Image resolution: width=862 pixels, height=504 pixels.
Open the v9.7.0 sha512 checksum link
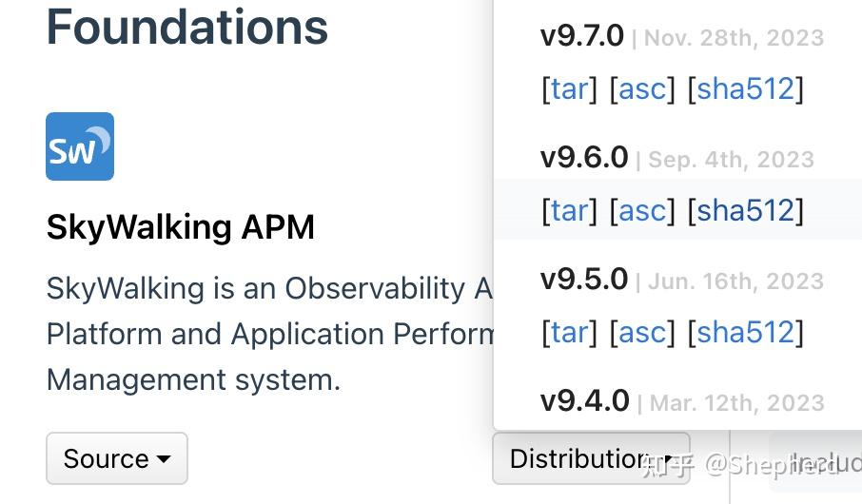[746, 89]
